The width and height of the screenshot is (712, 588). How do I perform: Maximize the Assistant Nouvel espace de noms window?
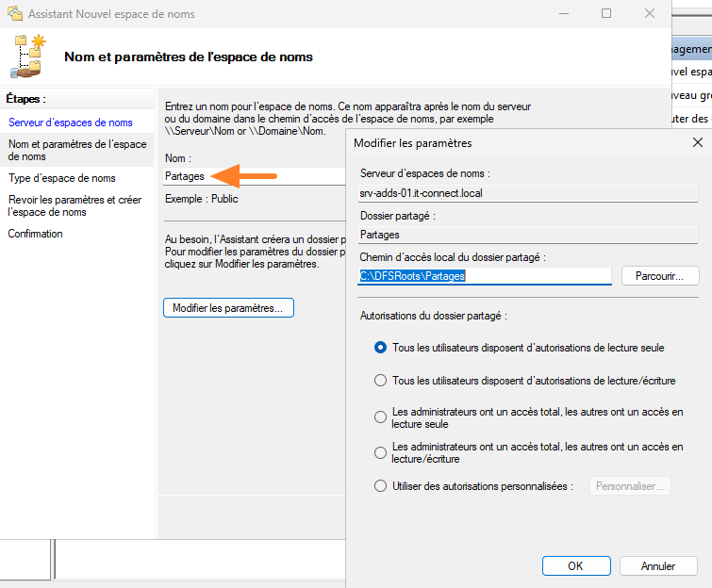tap(606, 14)
